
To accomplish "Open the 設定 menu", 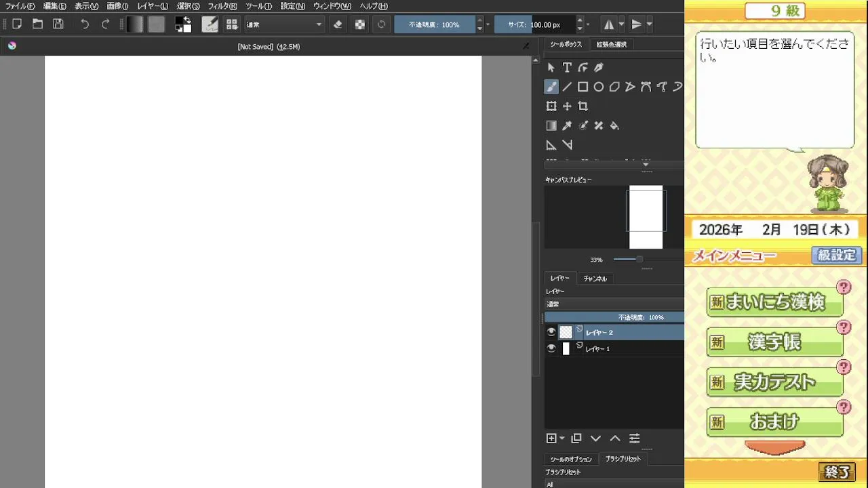I will pyautogui.click(x=293, y=6).
